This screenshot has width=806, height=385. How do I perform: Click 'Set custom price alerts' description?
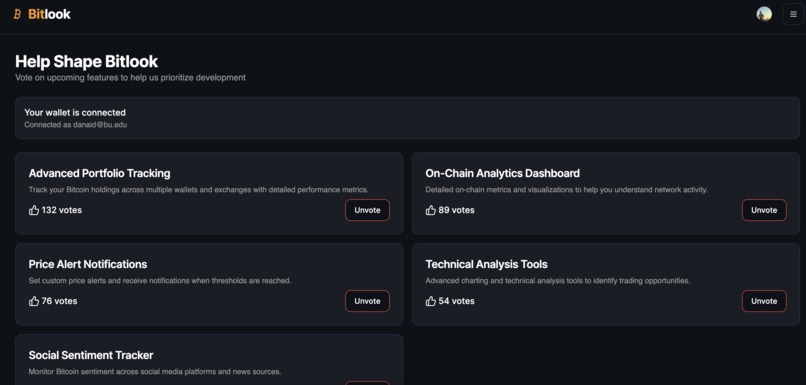tap(160, 281)
